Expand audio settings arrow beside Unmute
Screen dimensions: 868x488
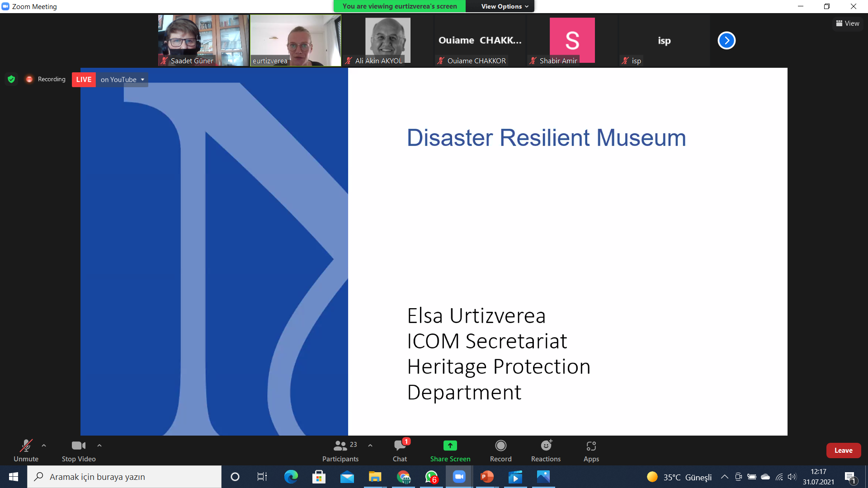(x=44, y=446)
